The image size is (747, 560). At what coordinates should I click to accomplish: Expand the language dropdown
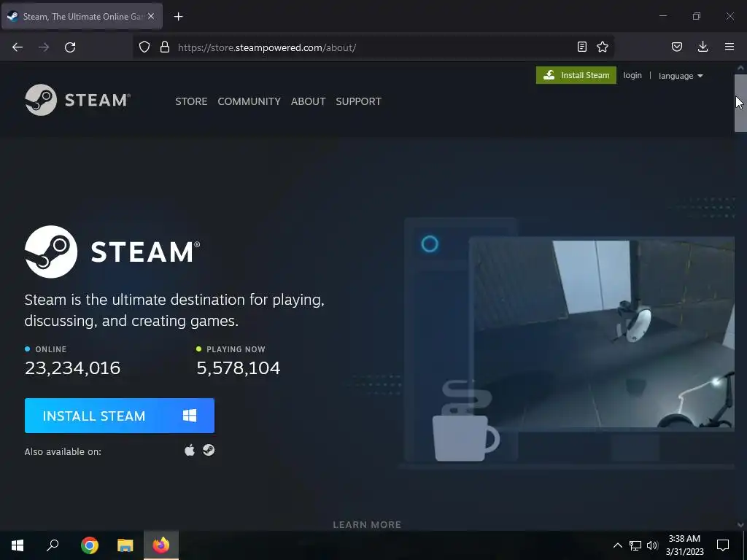point(681,76)
